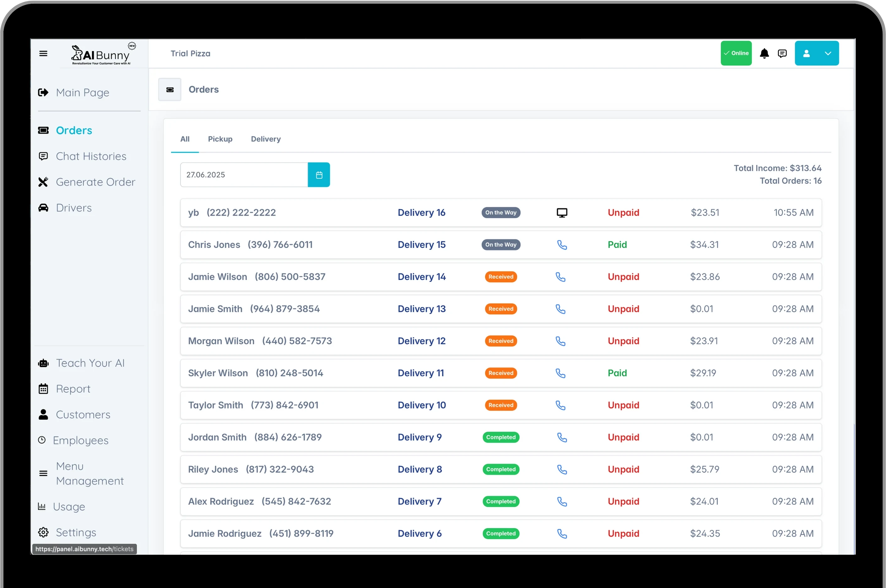This screenshot has height=588, width=886.
Task: Click the Settings gear icon
Action: pyautogui.click(x=43, y=532)
